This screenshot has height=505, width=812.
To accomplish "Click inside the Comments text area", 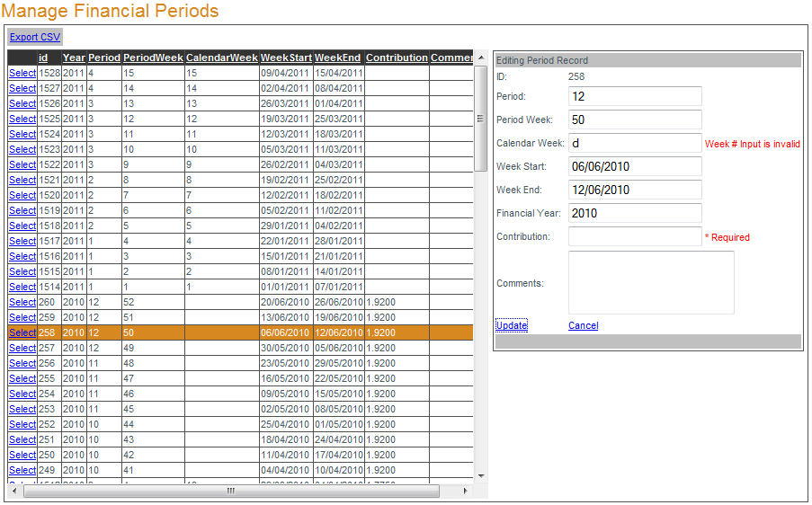I will click(651, 282).
